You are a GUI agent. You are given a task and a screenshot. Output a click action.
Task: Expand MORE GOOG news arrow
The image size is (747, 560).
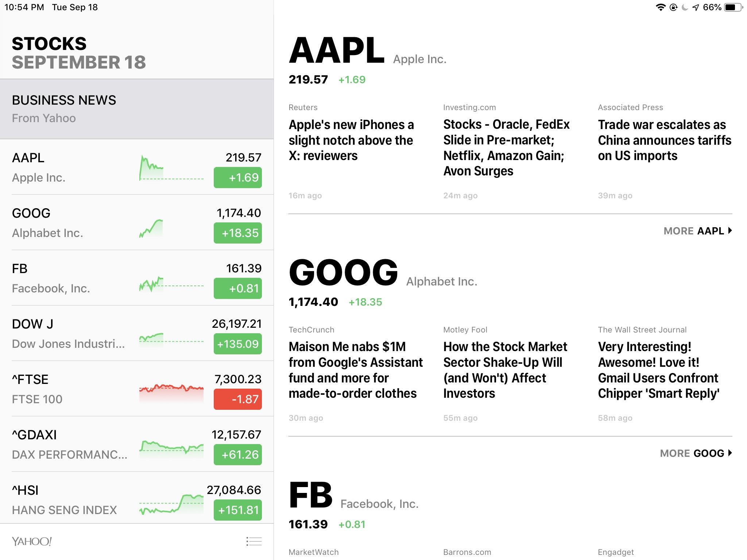(696, 453)
